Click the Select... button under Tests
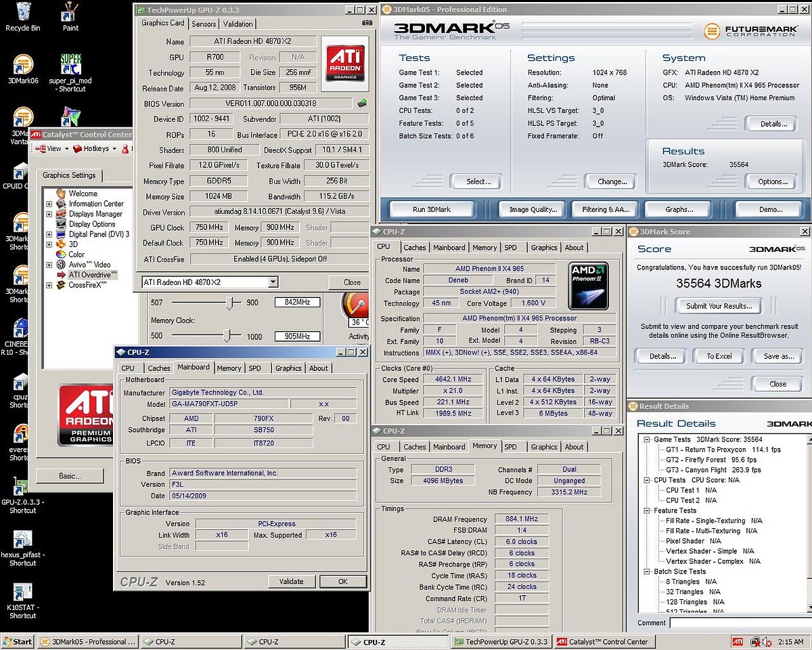 coord(478,181)
